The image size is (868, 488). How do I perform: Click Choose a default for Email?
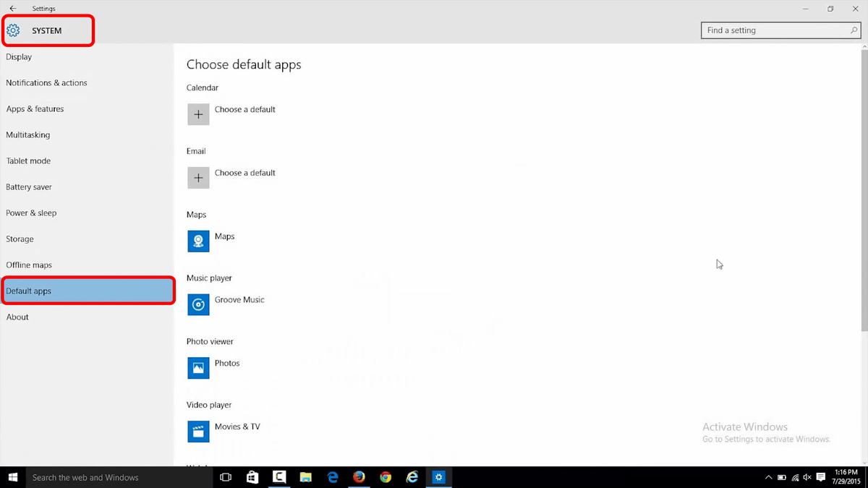click(x=245, y=174)
